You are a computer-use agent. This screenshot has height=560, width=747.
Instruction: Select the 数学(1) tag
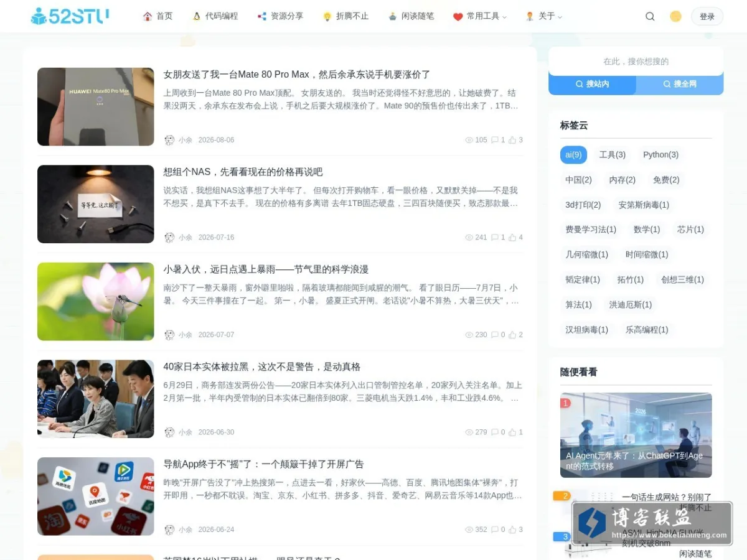click(x=647, y=230)
